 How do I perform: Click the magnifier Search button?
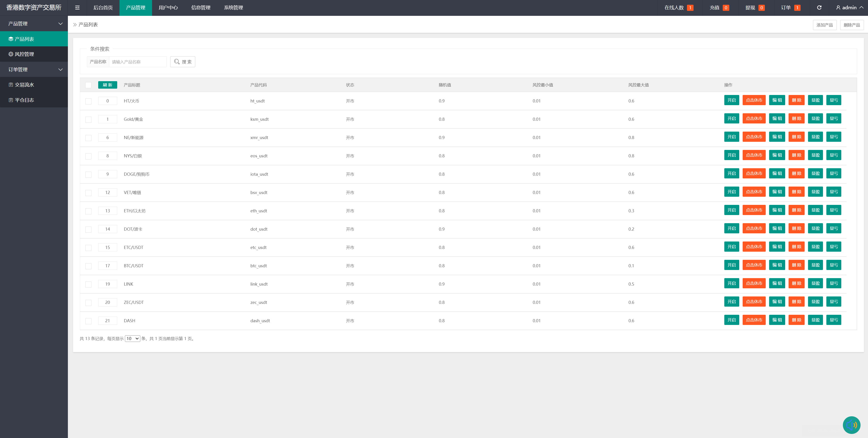pyautogui.click(x=183, y=62)
